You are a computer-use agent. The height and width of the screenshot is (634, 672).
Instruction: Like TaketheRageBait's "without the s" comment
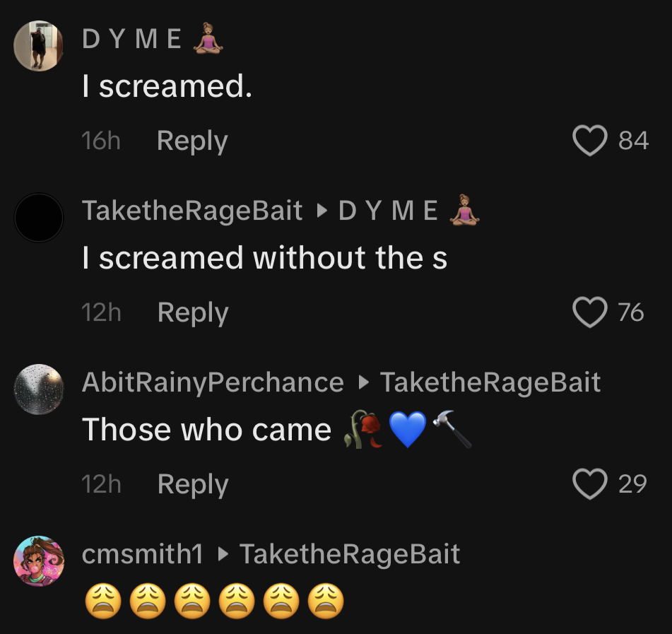[590, 312]
